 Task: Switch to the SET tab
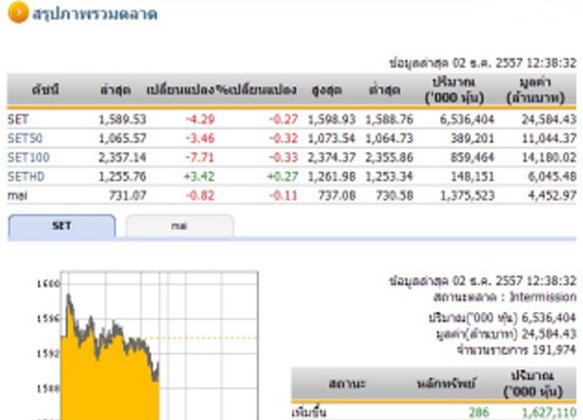pos(62,226)
